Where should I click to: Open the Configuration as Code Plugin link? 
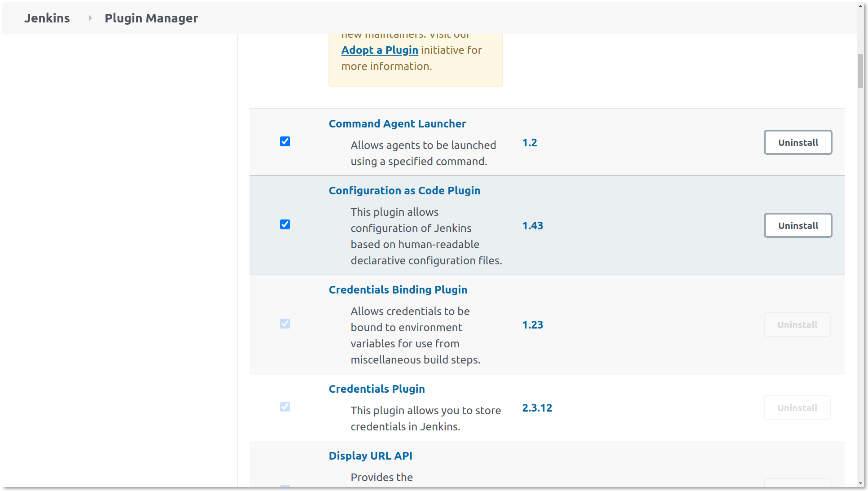(404, 190)
